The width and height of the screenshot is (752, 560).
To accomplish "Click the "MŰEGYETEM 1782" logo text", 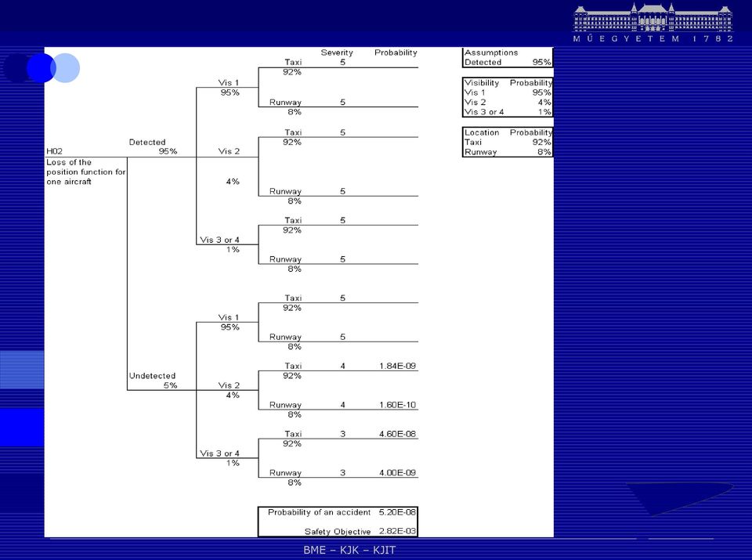I will [653, 39].
